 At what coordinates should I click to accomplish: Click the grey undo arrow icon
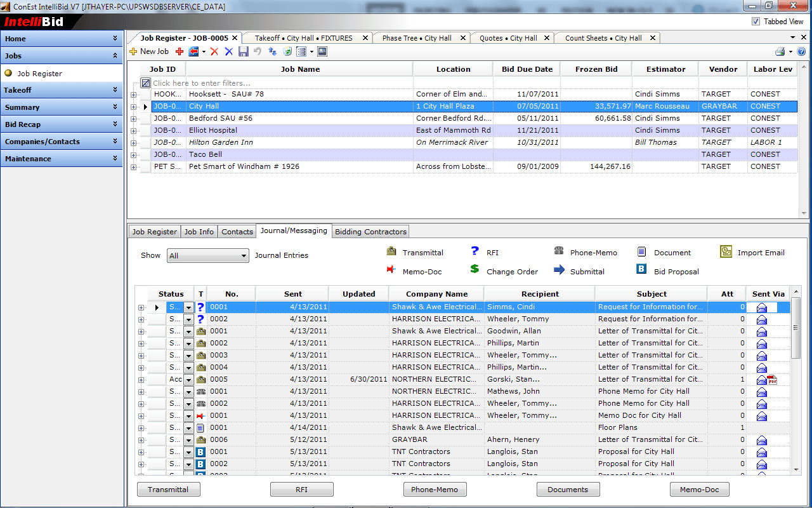click(258, 51)
